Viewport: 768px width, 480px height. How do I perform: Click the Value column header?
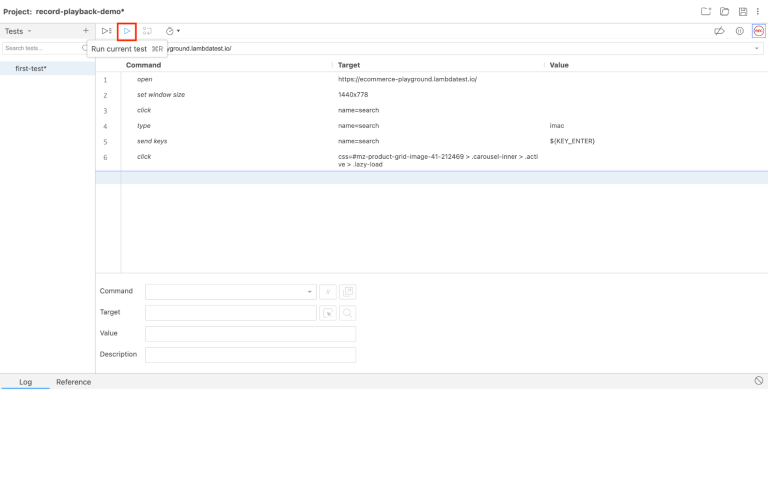click(x=559, y=65)
